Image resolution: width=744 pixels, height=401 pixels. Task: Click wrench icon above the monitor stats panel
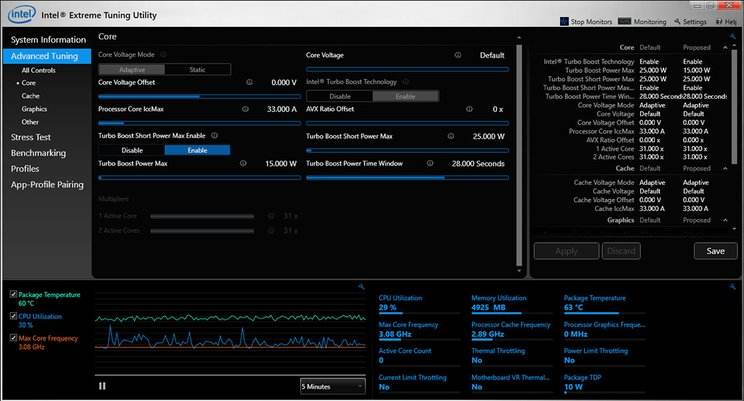733,286
